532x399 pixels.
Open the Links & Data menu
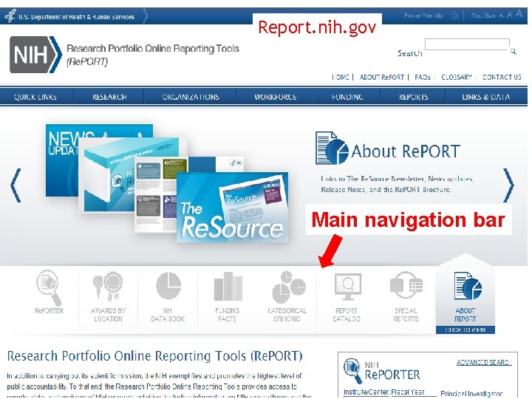click(x=486, y=97)
